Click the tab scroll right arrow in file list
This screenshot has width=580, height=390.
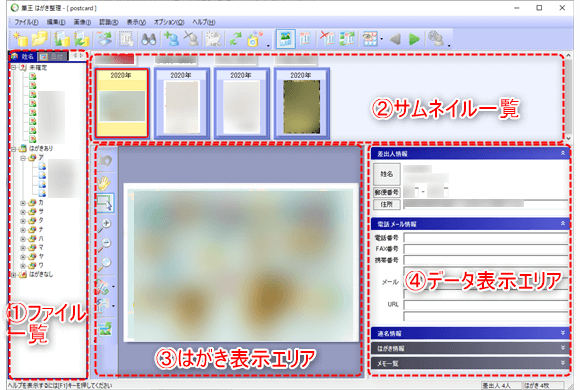(82, 56)
